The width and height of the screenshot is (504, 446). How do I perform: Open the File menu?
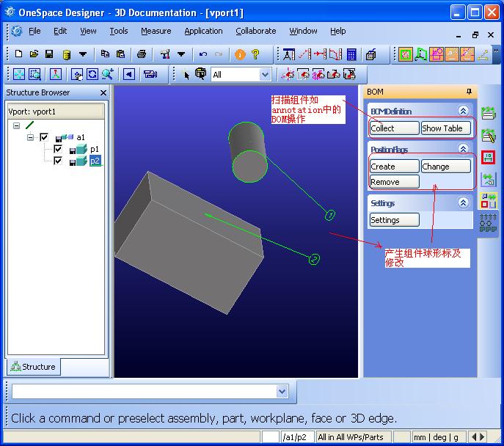click(x=34, y=31)
